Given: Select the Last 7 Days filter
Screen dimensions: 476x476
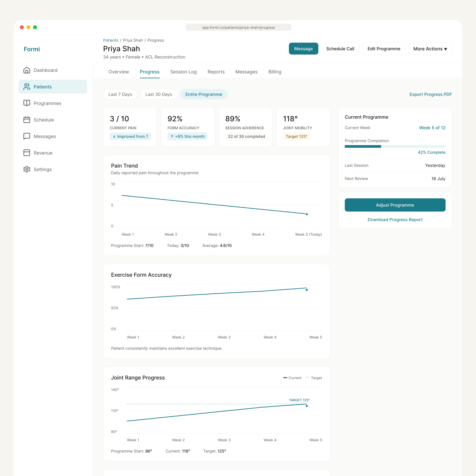Looking at the screenshot, I should coord(120,94).
